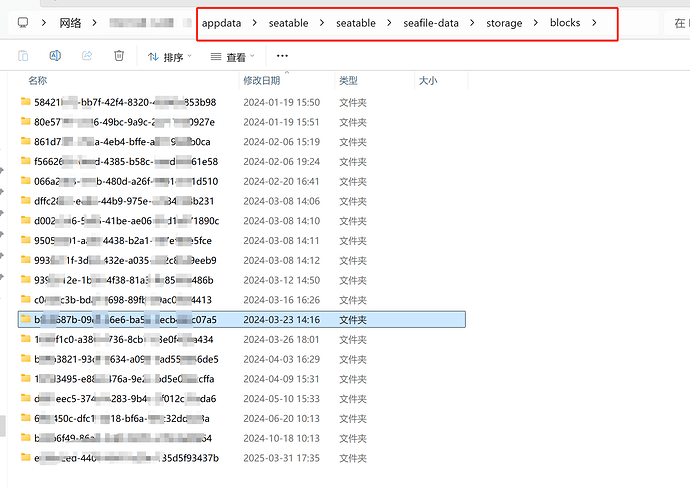The height and width of the screenshot is (488, 690).
Task: Click the seafile-data breadcrumb segment
Action: (x=431, y=23)
